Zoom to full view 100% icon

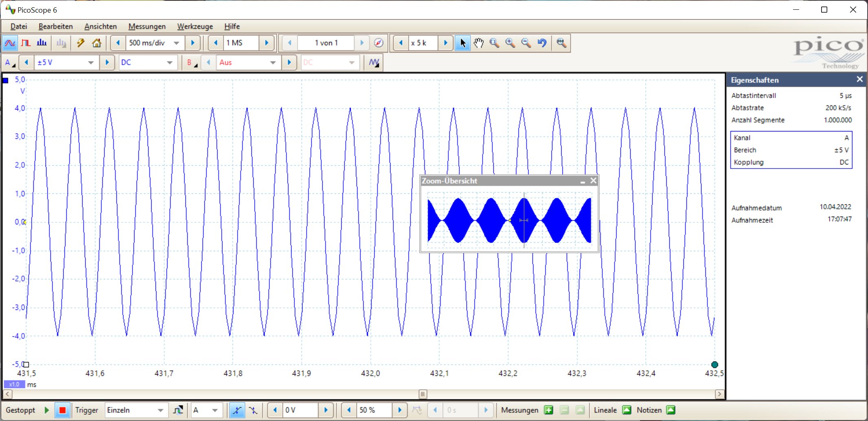point(562,43)
